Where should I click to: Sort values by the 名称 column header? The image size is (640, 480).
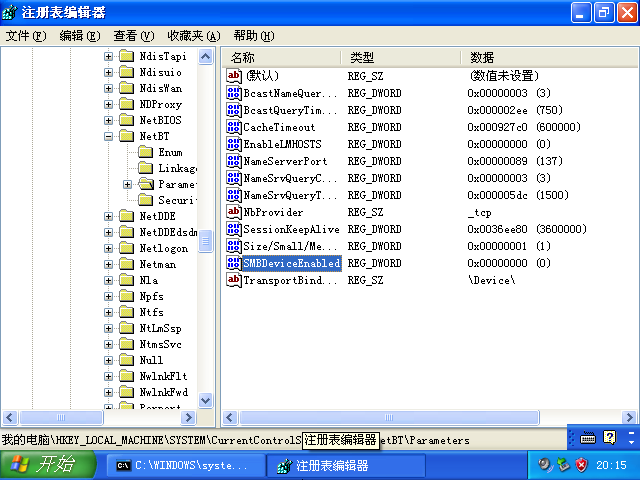pyautogui.click(x=282, y=58)
